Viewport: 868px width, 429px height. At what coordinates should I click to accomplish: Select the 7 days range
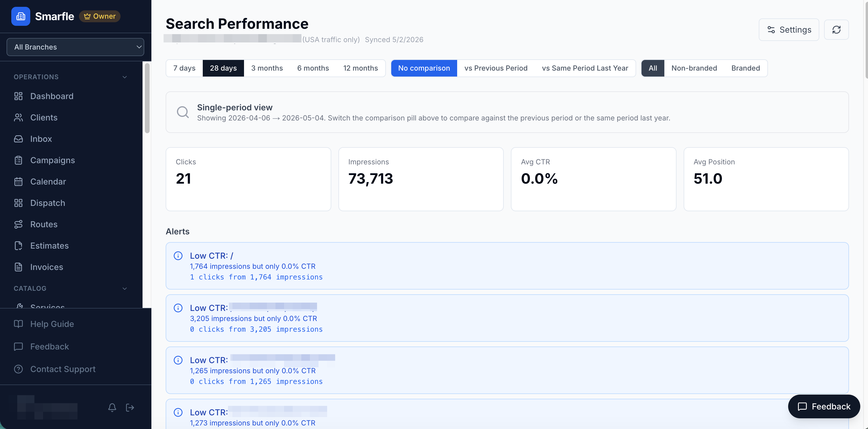184,68
